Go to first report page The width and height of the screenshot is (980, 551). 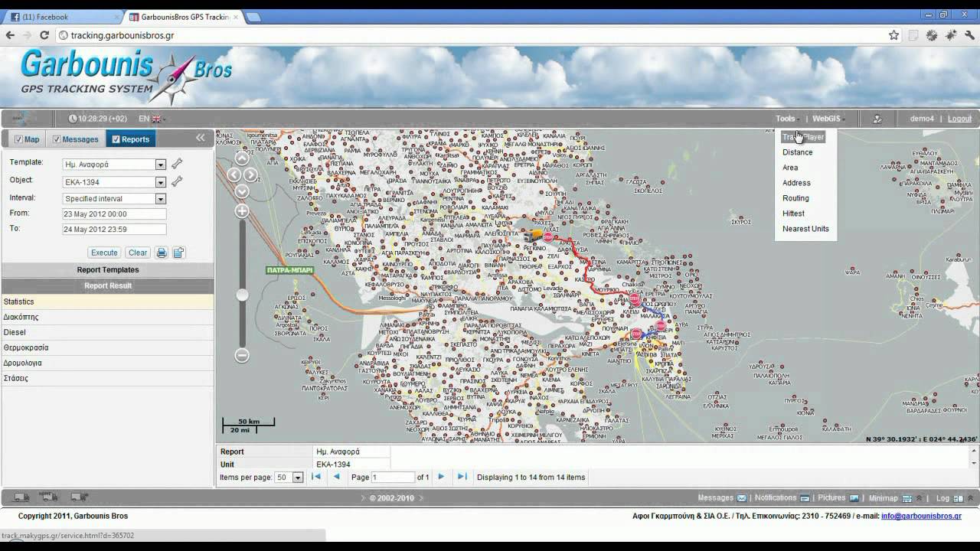tap(316, 477)
